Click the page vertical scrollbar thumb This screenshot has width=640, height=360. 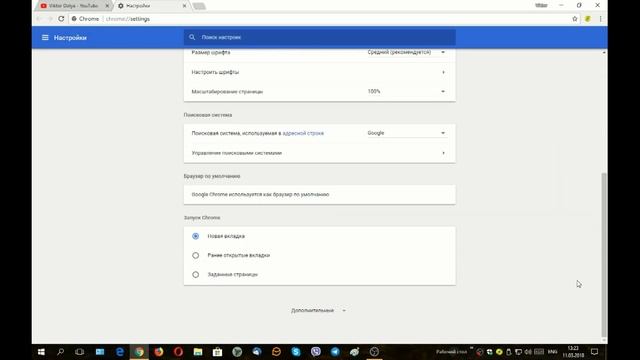(x=604, y=254)
